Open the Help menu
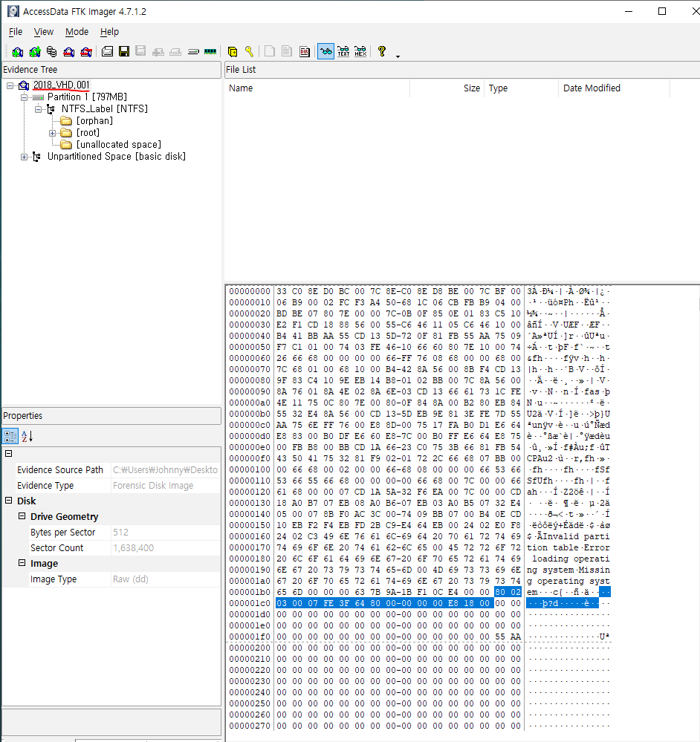Screen dimensions: 700x742 point(109,32)
